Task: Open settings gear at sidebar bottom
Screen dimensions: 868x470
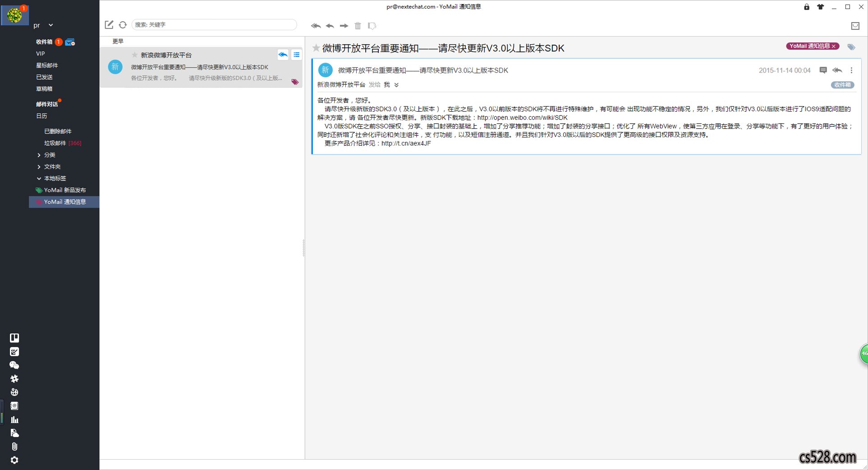Action: point(14,460)
